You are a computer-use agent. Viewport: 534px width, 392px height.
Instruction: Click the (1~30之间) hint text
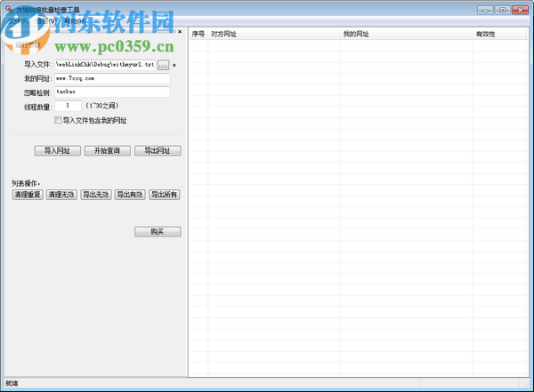102,106
